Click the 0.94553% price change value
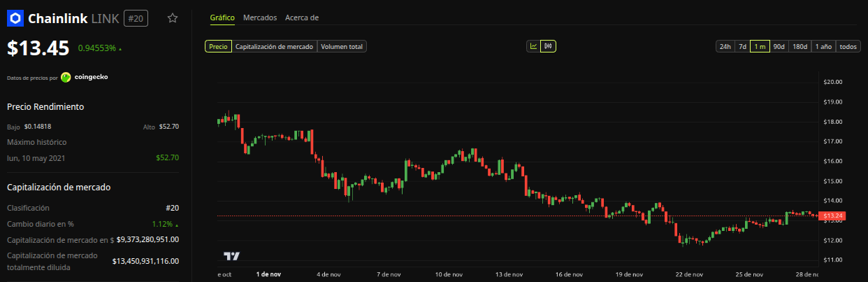This screenshot has height=282, width=868. coord(97,49)
